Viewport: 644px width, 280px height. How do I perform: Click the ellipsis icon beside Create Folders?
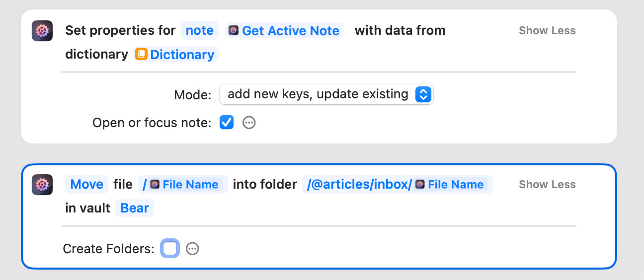tap(192, 249)
